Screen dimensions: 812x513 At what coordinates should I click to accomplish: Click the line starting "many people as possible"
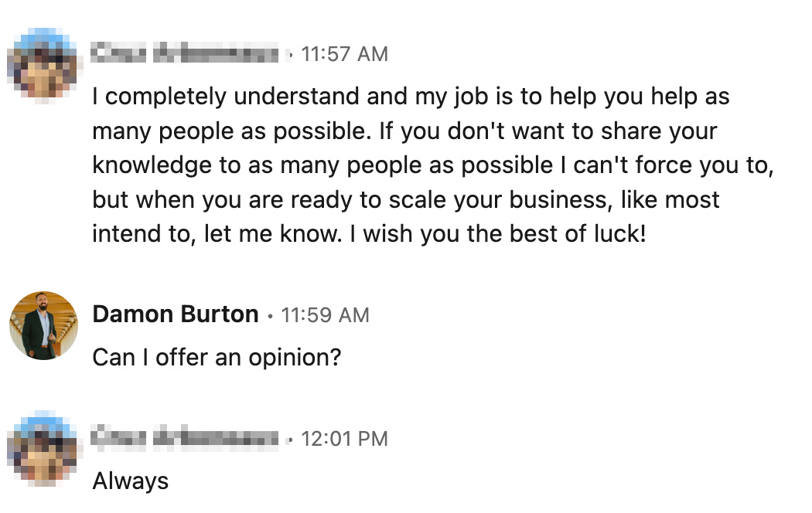[405, 131]
